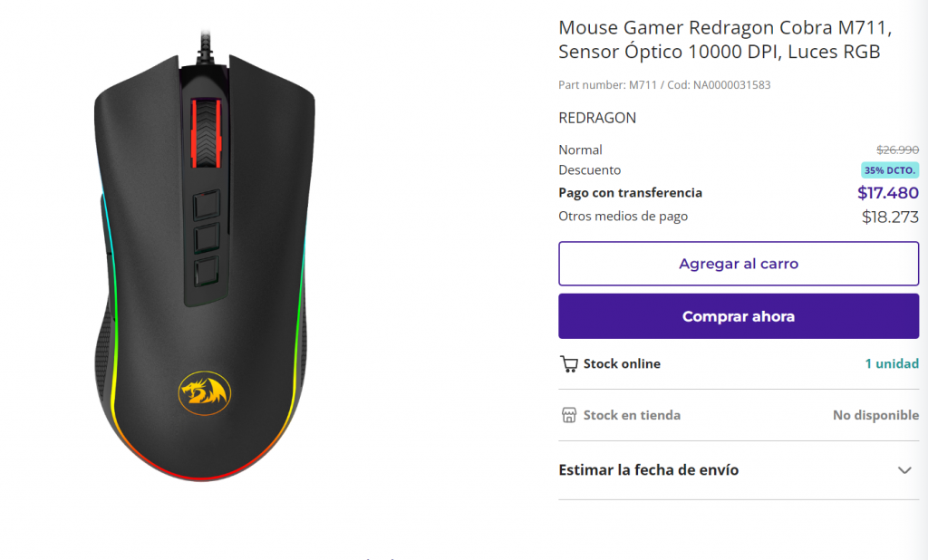Click the golden dragon logo on the mouse
This screenshot has height=560, width=928.
point(204,393)
